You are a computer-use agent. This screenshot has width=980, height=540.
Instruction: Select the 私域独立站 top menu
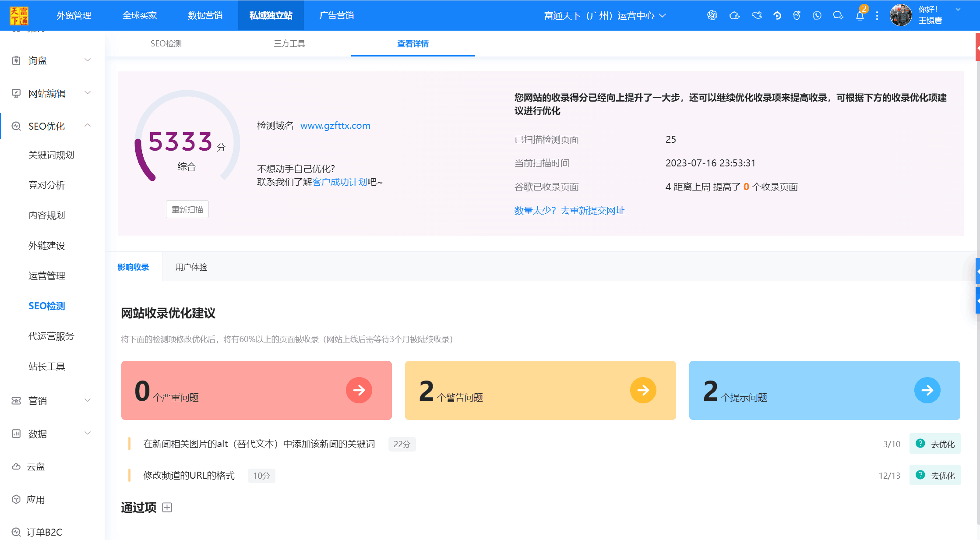(x=271, y=15)
